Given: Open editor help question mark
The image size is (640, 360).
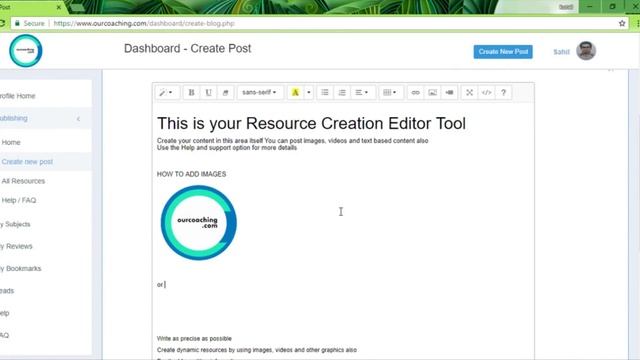Looking at the screenshot, I should coord(503,93).
